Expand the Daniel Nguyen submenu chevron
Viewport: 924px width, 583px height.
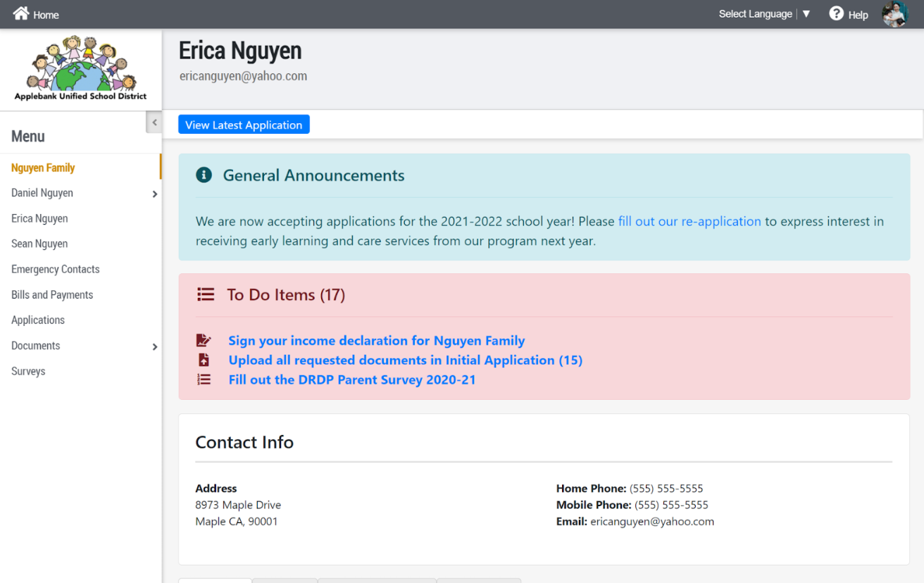click(155, 194)
